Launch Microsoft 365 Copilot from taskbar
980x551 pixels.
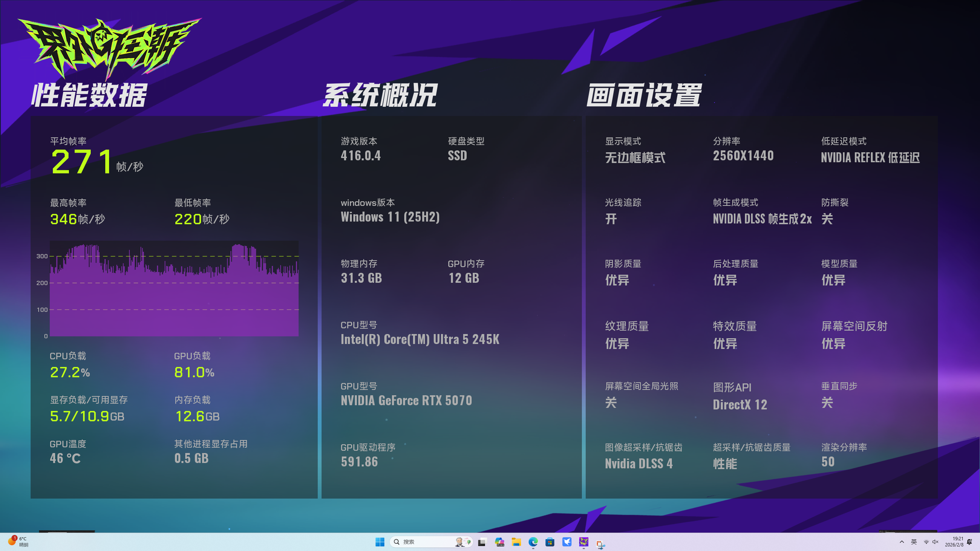click(499, 542)
